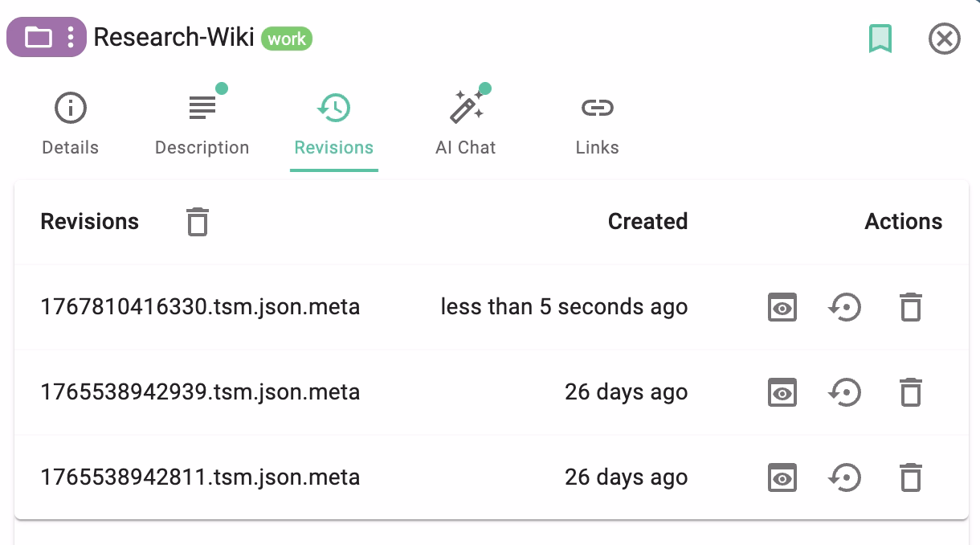This screenshot has width=980, height=545.
Task: Show the Links tab
Action: tap(597, 125)
